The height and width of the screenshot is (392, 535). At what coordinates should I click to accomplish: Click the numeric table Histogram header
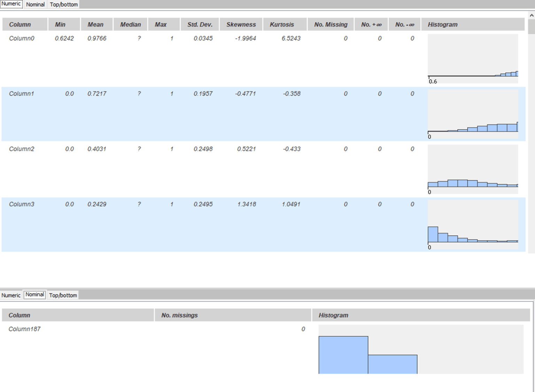[473, 24]
